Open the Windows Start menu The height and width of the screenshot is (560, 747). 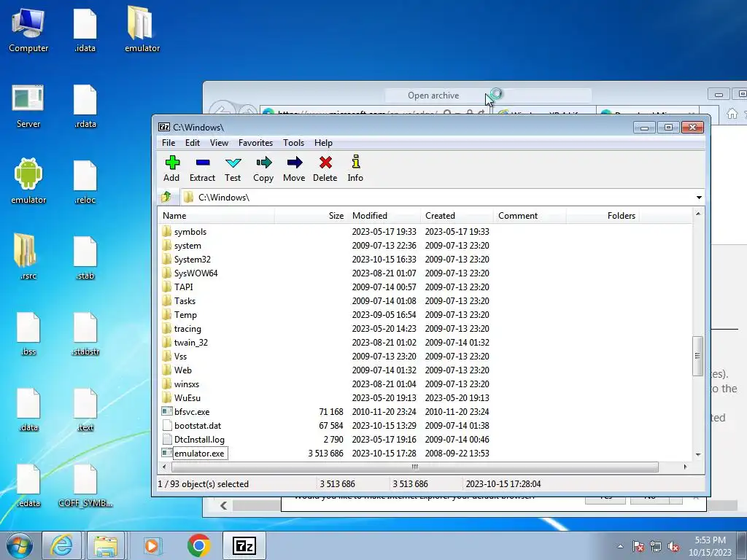pos(20,545)
